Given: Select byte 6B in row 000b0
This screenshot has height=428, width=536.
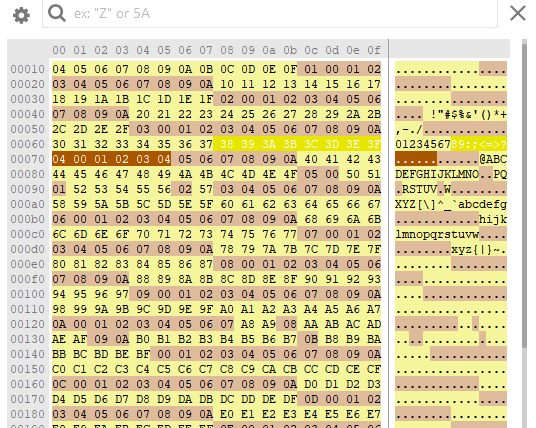Looking at the screenshot, I should (x=374, y=219).
